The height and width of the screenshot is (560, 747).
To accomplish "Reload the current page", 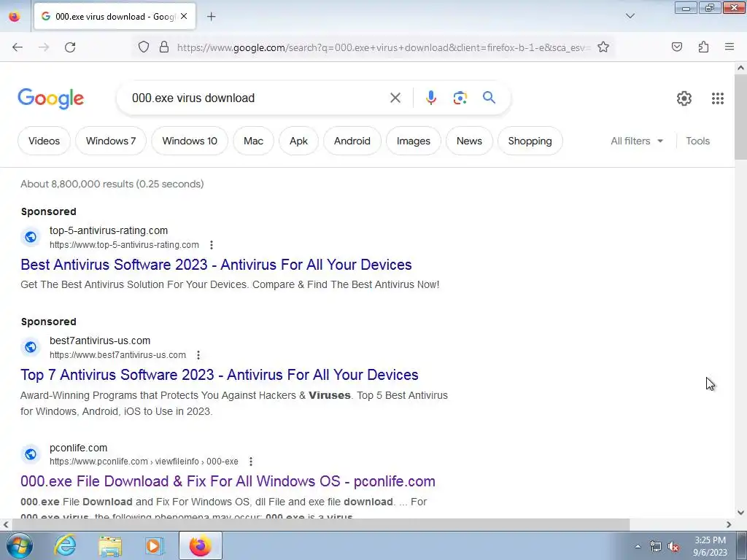I will 70,47.
